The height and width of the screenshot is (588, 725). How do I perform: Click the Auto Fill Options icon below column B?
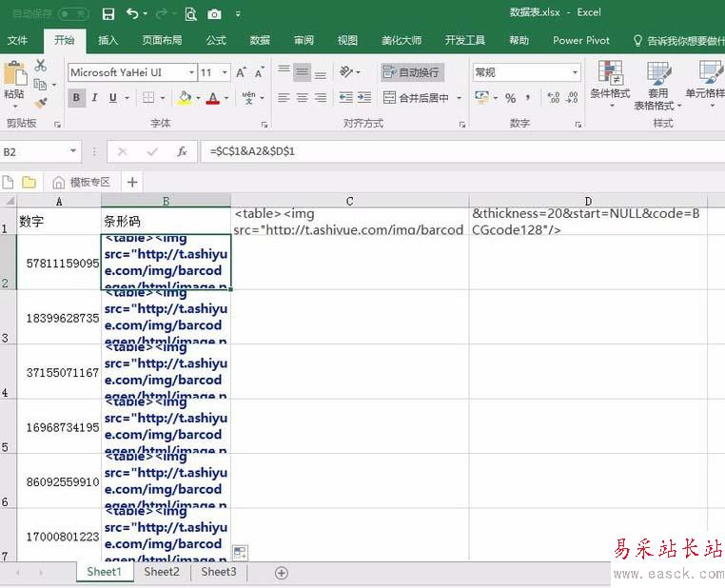coord(240,553)
